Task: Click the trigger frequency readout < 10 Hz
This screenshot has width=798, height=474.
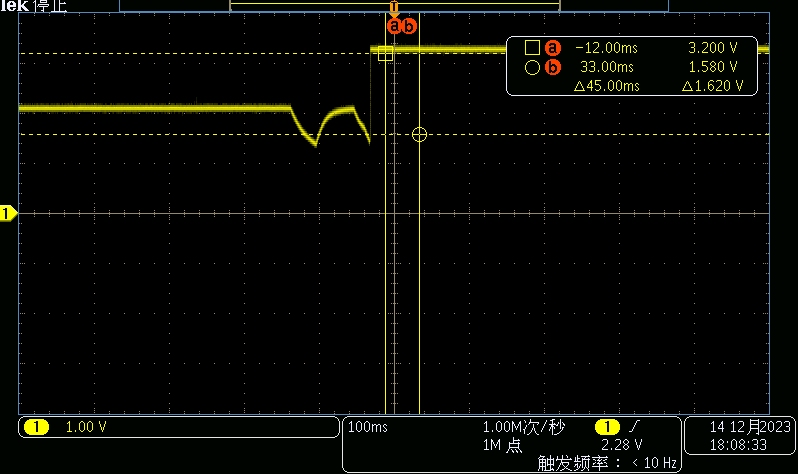Action: click(x=607, y=463)
